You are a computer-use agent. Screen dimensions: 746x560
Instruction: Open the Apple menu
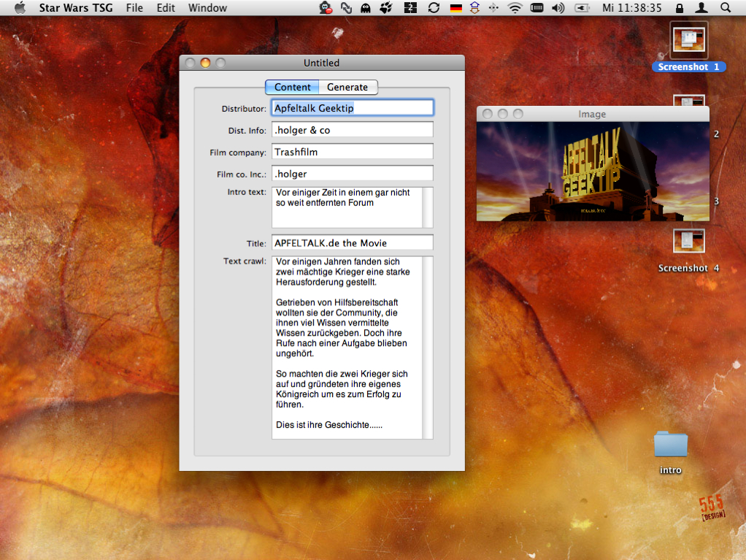[x=20, y=7]
